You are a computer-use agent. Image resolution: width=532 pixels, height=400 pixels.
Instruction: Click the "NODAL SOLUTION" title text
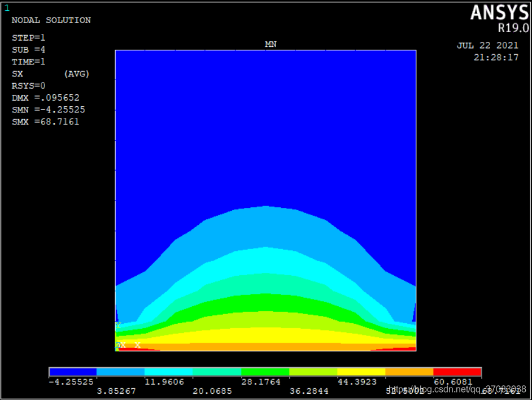(x=51, y=20)
